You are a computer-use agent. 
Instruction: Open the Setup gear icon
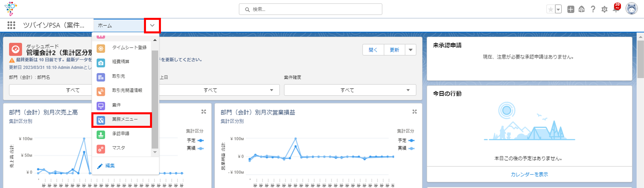(604, 10)
